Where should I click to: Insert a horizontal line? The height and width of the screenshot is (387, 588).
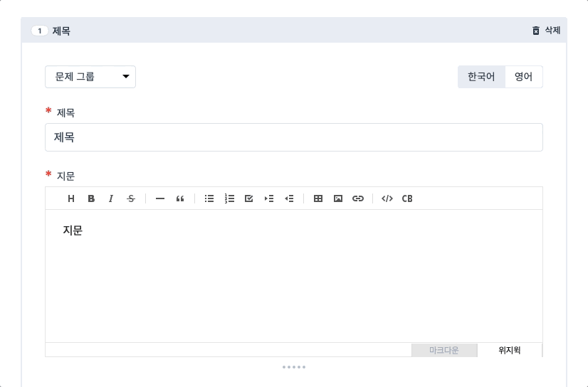(x=160, y=198)
